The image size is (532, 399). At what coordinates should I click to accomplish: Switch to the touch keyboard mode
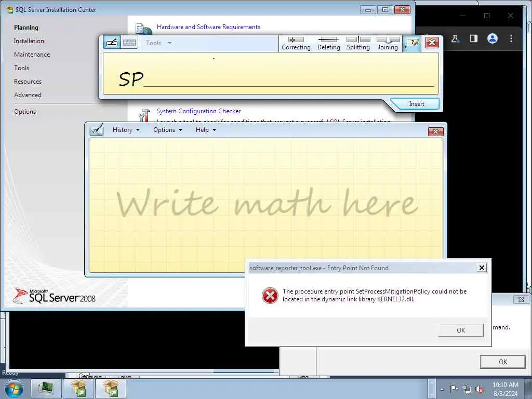[x=129, y=43]
